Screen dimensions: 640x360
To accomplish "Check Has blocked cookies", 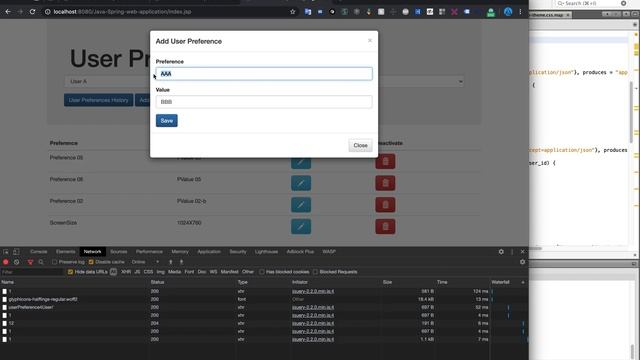I will coord(262,272).
